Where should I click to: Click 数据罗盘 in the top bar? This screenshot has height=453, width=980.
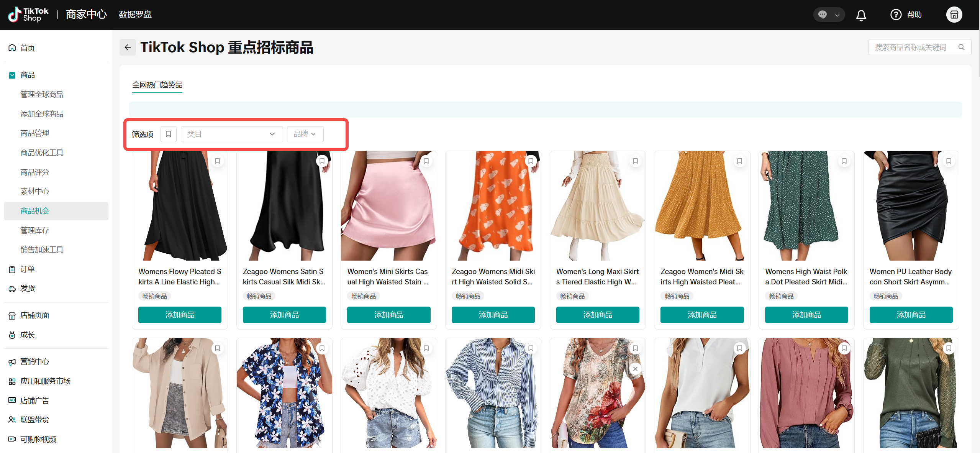[135, 15]
